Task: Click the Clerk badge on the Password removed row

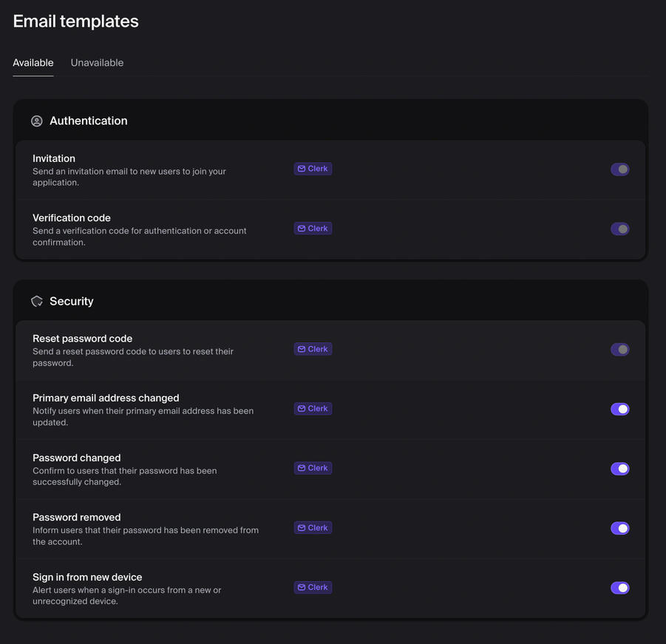Action: (313, 527)
